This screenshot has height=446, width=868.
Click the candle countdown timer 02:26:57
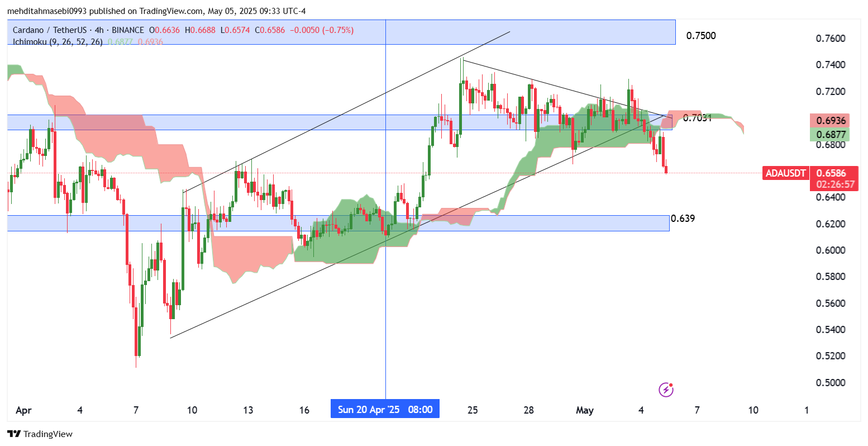(x=835, y=184)
